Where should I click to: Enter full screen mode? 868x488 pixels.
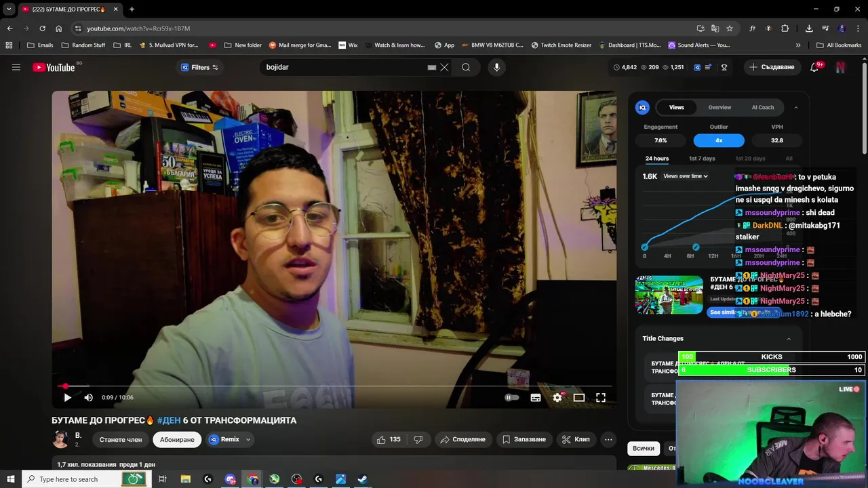(601, 398)
